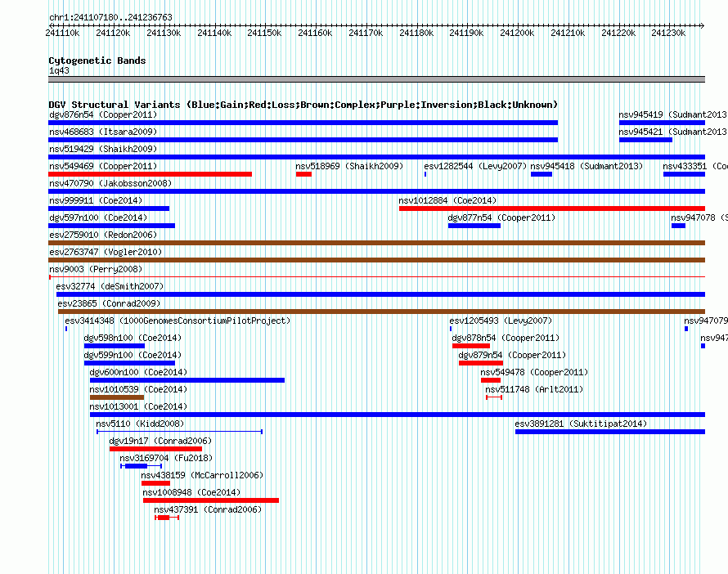The image size is (728, 574).
Task: Click the nsv1013001 (Coe2014) label
Action: point(138,406)
